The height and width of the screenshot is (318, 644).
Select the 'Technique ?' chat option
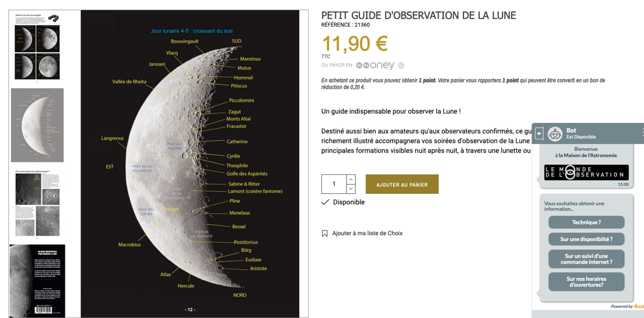pyautogui.click(x=586, y=222)
